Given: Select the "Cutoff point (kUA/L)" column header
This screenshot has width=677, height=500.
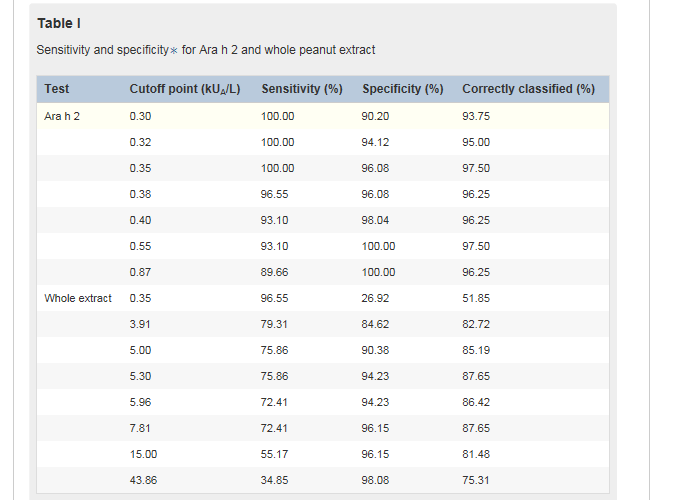Looking at the screenshot, I should [x=185, y=89].
